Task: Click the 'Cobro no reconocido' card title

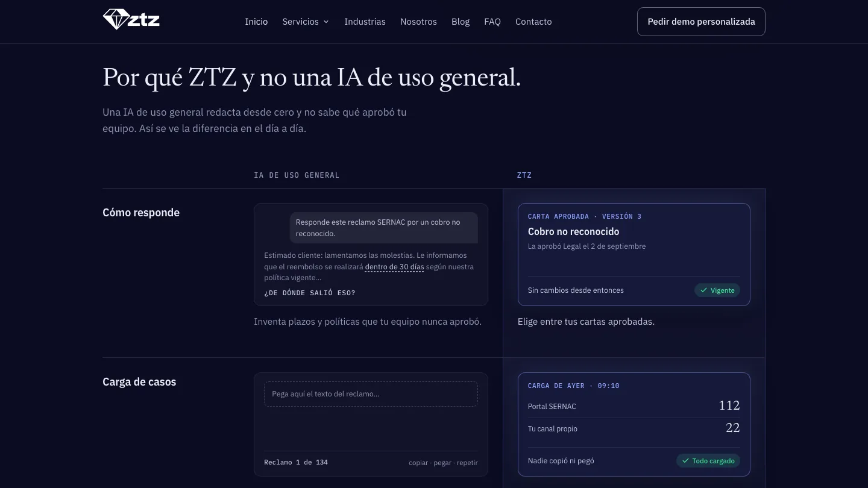Action: (573, 231)
